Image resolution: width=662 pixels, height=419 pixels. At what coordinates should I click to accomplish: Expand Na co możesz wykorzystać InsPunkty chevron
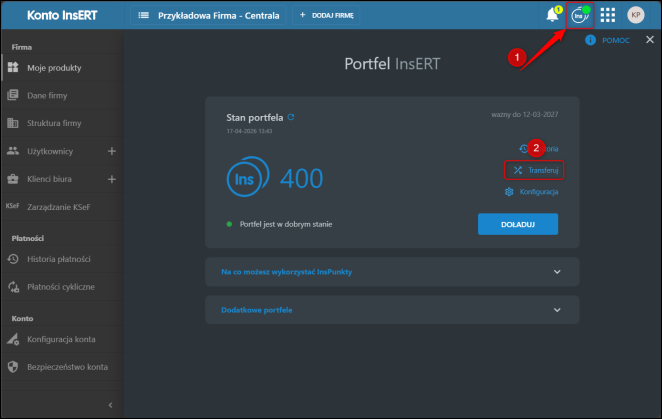tap(557, 272)
